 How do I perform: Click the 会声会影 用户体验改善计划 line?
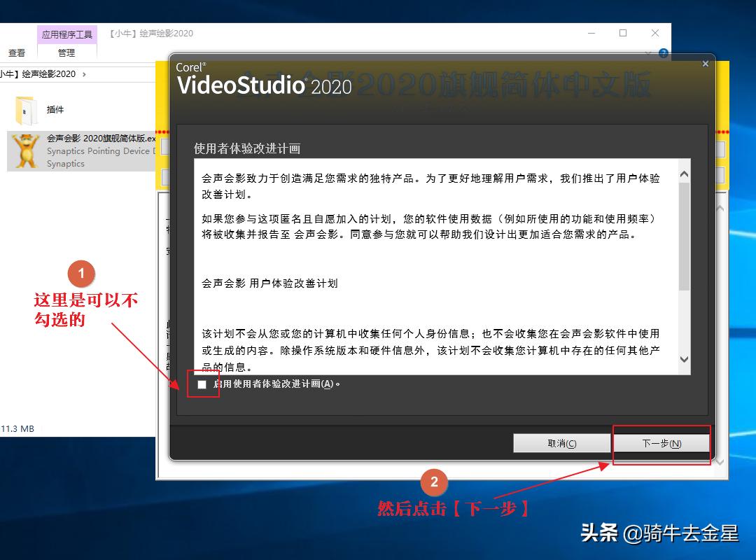pos(269,283)
